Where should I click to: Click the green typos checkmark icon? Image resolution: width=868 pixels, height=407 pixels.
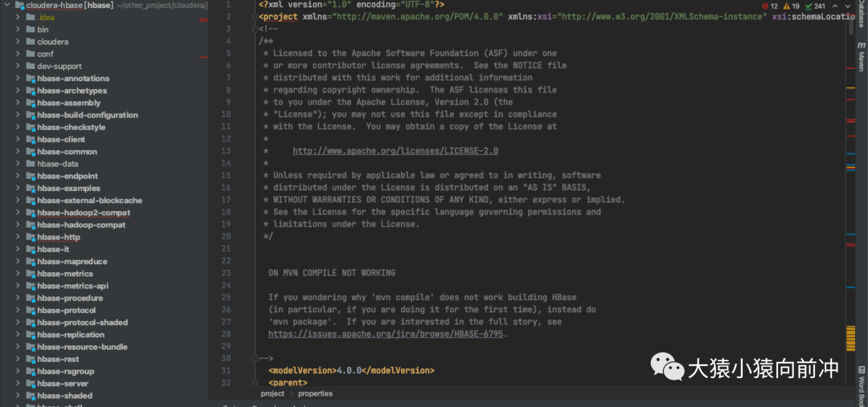[808, 6]
